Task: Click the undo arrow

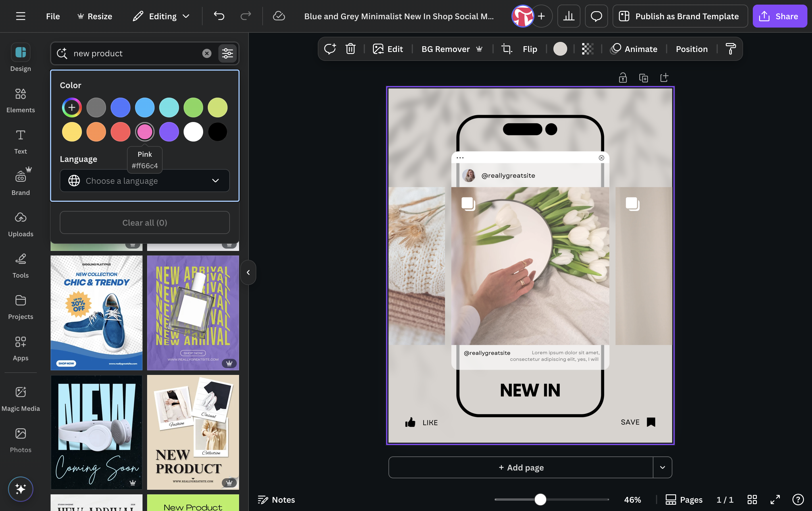Action: coord(219,16)
